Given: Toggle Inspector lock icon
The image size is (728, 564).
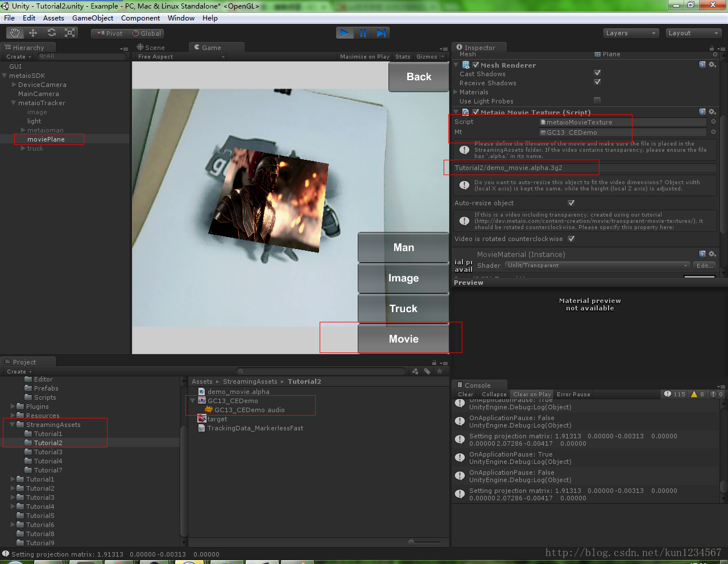Looking at the screenshot, I should (x=712, y=48).
